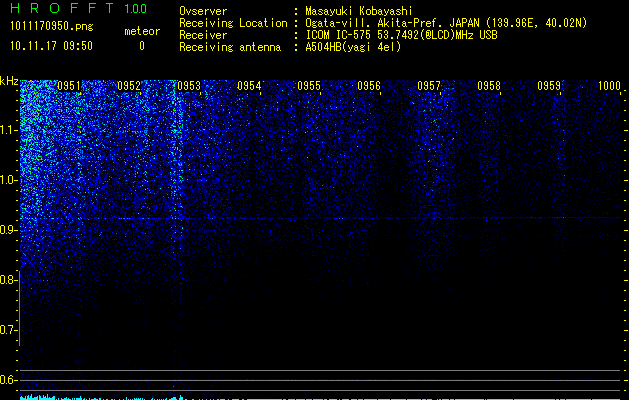The height and width of the screenshot is (400, 629).
Task: Click the 0951 time marker
Action: coord(69,86)
